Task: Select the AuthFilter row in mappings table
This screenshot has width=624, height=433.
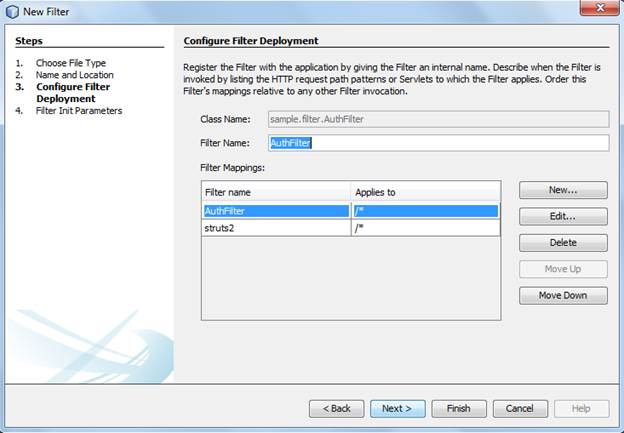Action: point(351,211)
